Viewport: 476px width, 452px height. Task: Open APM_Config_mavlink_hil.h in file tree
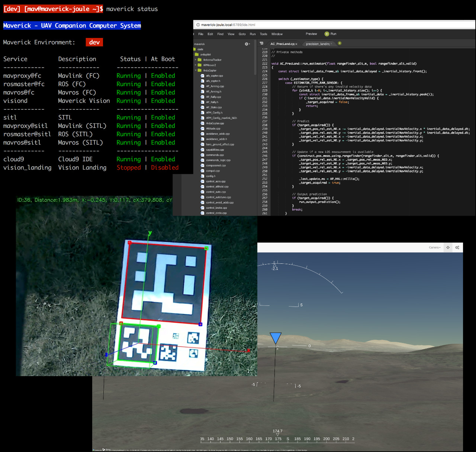pyautogui.click(x=221, y=118)
